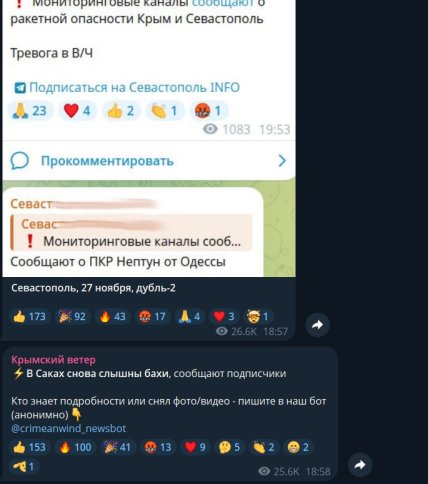
Task: Open the Прокомментировать comment section
Action: (x=149, y=161)
